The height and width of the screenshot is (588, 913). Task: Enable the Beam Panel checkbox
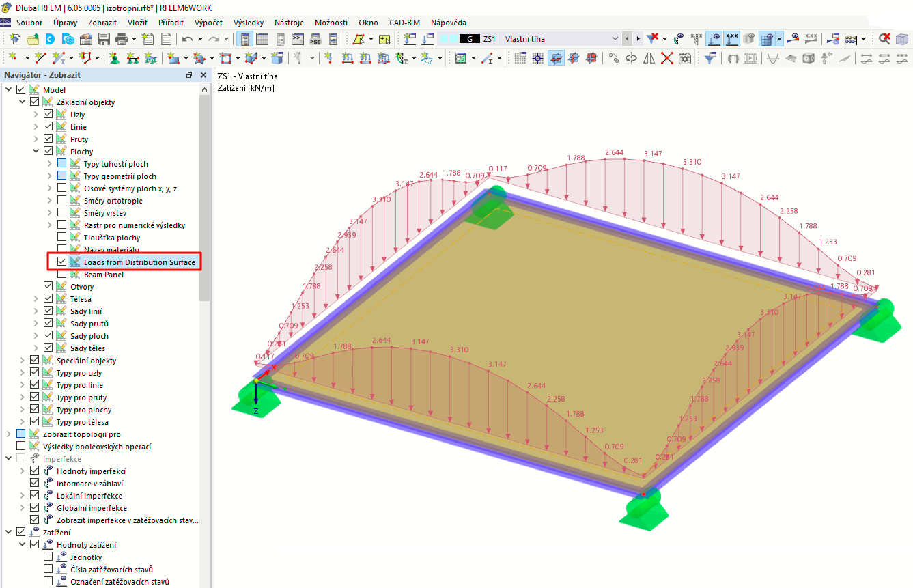[x=62, y=274]
